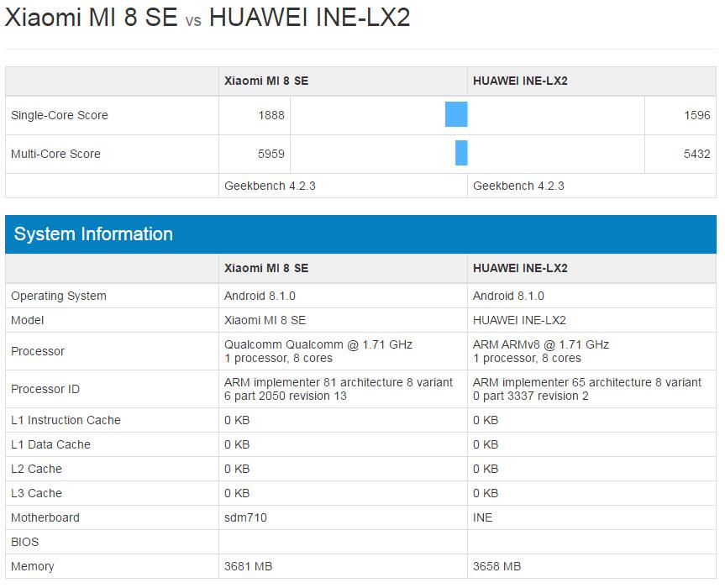Click HUAWEI's 0 KB L1 Data Cache value
Image resolution: width=725 pixels, height=588 pixels.
(x=486, y=444)
